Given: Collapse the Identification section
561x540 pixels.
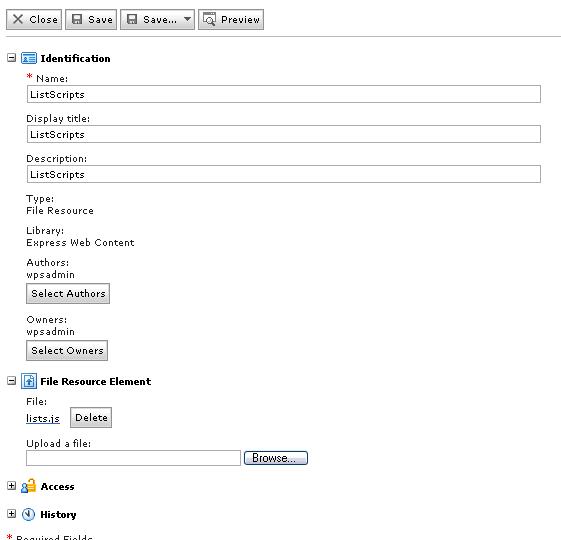Looking at the screenshot, I should pyautogui.click(x=11, y=58).
